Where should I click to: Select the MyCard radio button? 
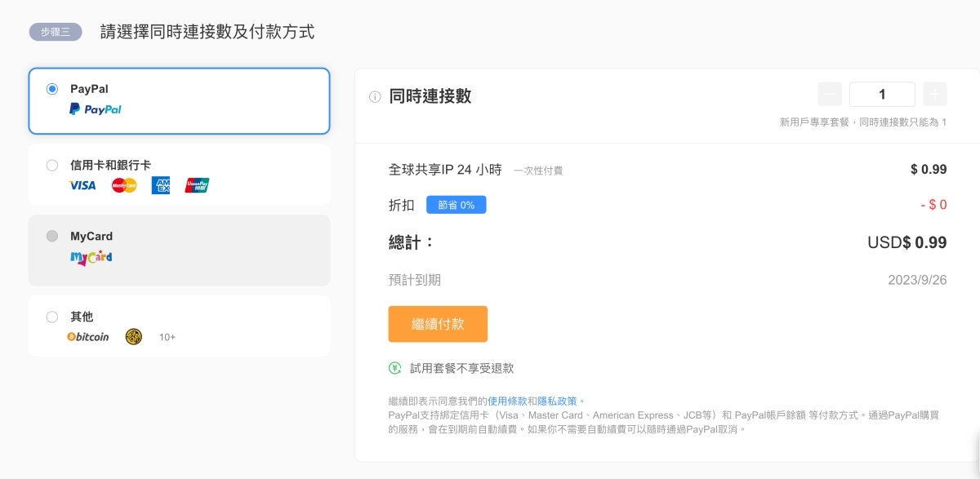[x=52, y=237]
